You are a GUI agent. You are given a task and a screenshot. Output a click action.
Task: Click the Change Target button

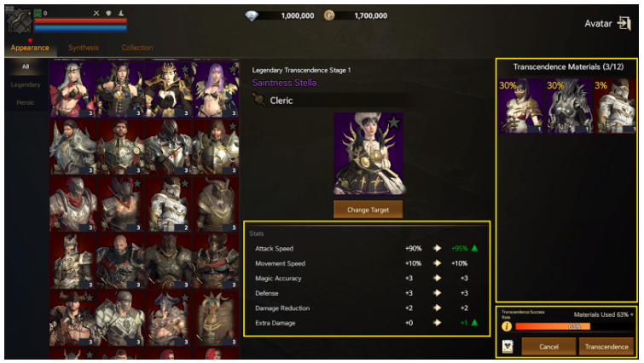coord(368,210)
